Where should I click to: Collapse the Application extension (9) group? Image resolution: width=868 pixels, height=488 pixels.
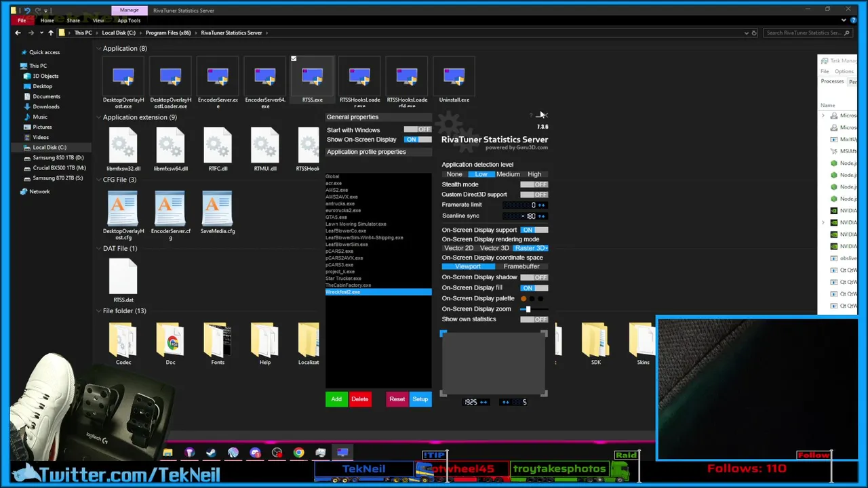coord(98,117)
